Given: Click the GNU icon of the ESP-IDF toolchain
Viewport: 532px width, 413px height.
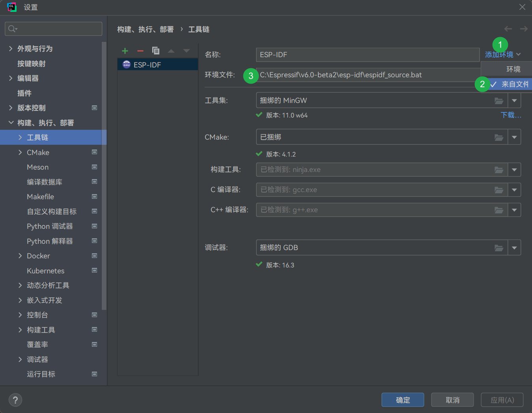Looking at the screenshot, I should (127, 65).
